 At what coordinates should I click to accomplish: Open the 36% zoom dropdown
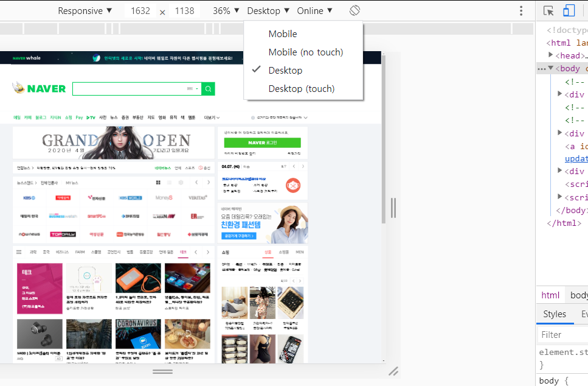[x=226, y=11]
